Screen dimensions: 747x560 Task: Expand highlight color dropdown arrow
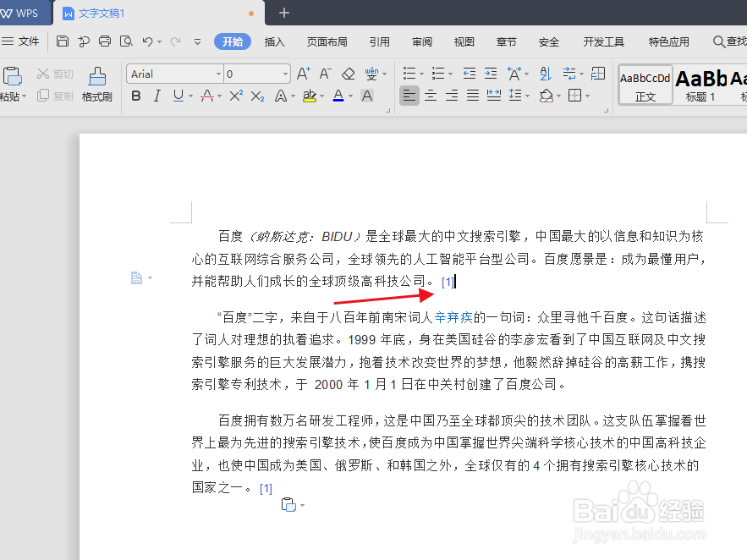pos(322,96)
